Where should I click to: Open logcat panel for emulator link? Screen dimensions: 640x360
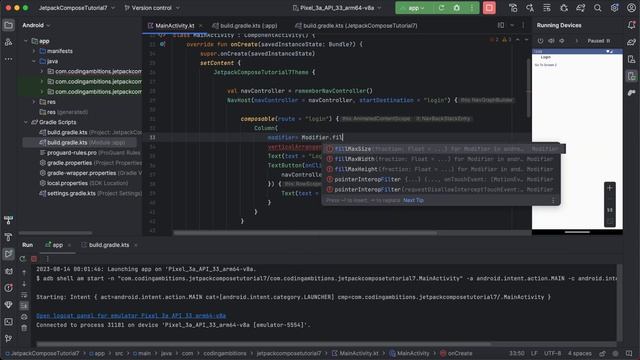coord(131,316)
